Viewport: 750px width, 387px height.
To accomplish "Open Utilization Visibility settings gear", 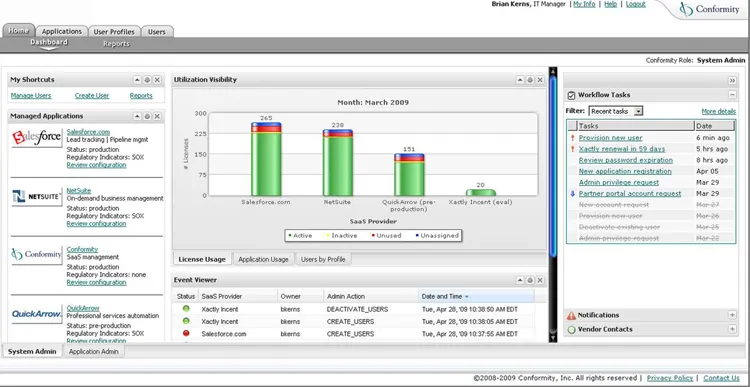I will 530,80.
